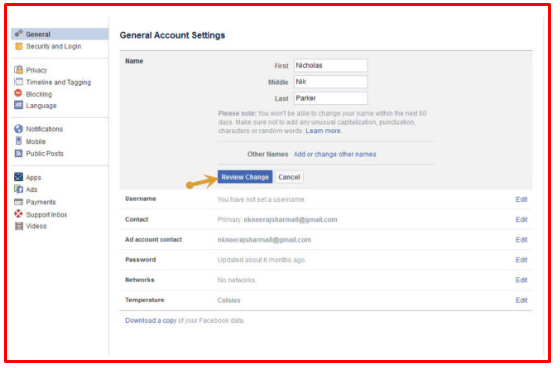Click the General Account Settings heading
The width and height of the screenshot is (560, 368).
[x=172, y=35]
